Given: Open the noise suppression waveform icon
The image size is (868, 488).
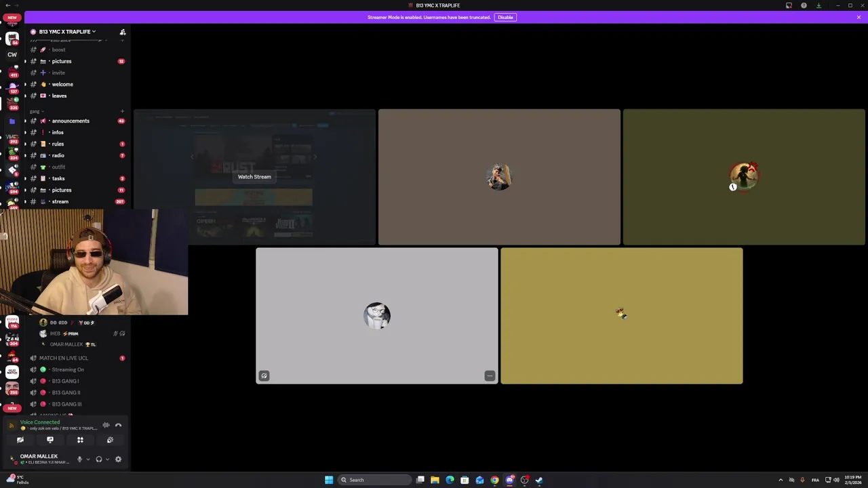Looking at the screenshot, I should tap(106, 426).
